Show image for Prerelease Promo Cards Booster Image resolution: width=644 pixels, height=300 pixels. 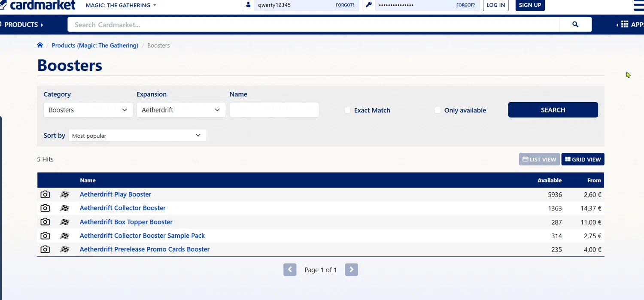[45, 249]
